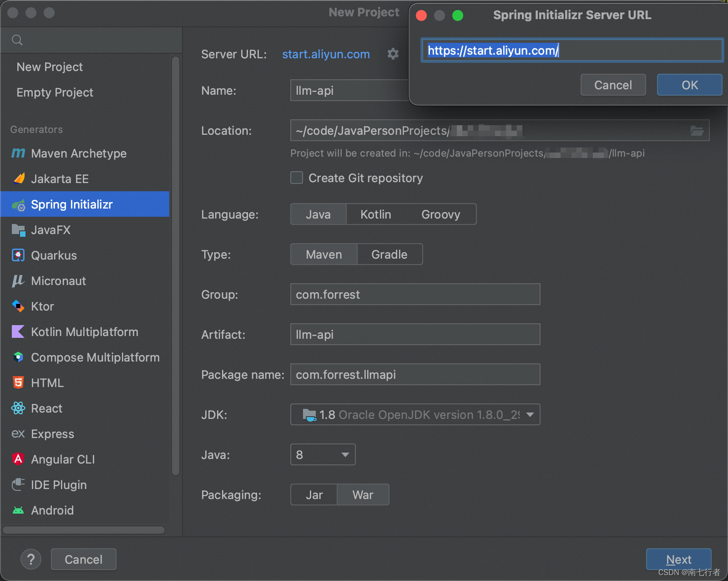Click the IDE Plugin icon
The image size is (728, 581).
point(18,484)
